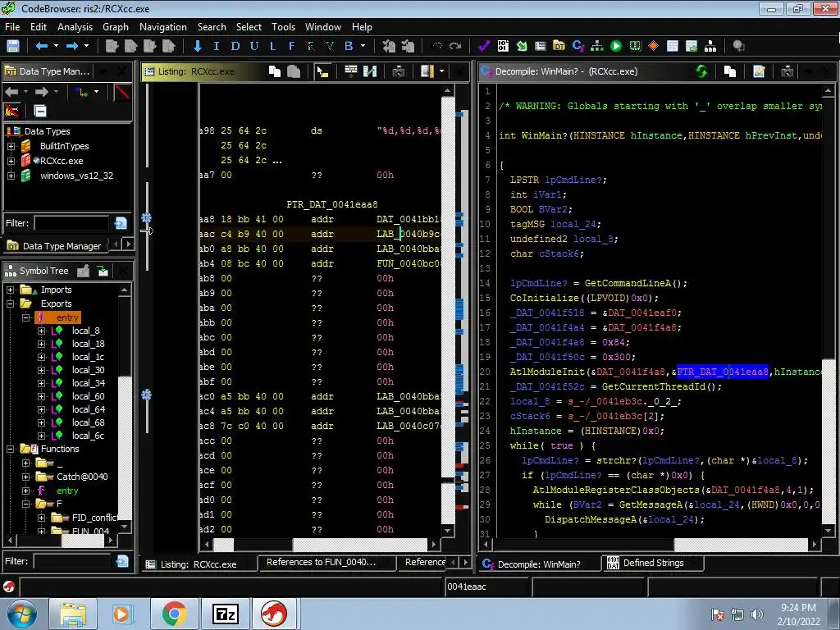This screenshot has height=630, width=840.
Task: Go forward with the blue right arrow
Action: [x=72, y=46]
